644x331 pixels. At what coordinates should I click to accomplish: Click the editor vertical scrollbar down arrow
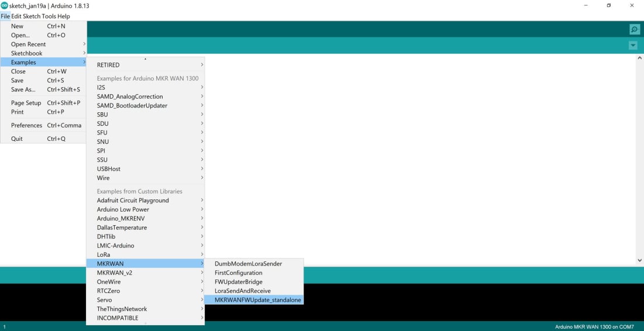(x=639, y=260)
